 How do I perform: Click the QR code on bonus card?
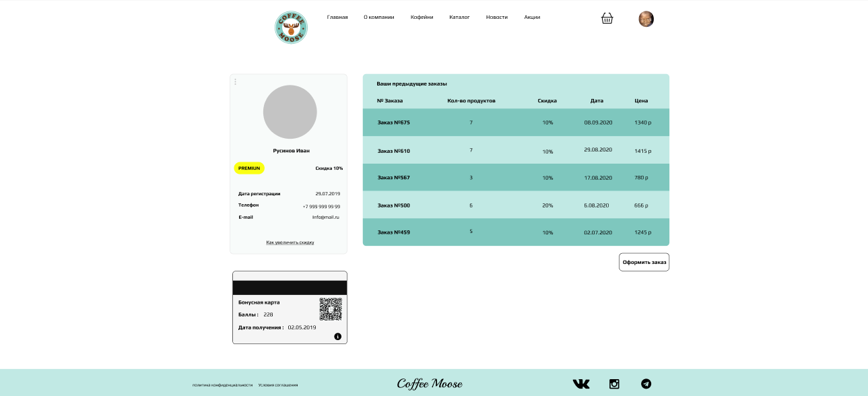point(331,309)
